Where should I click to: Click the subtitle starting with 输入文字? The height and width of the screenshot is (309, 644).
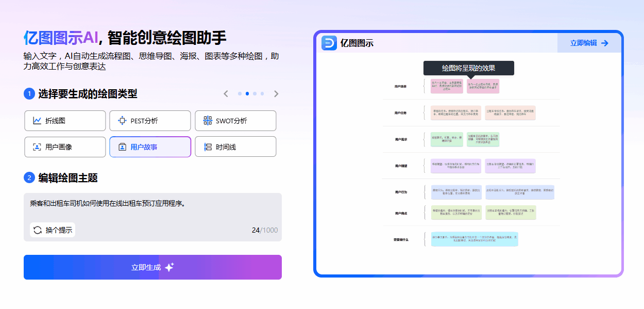pyautogui.click(x=151, y=61)
